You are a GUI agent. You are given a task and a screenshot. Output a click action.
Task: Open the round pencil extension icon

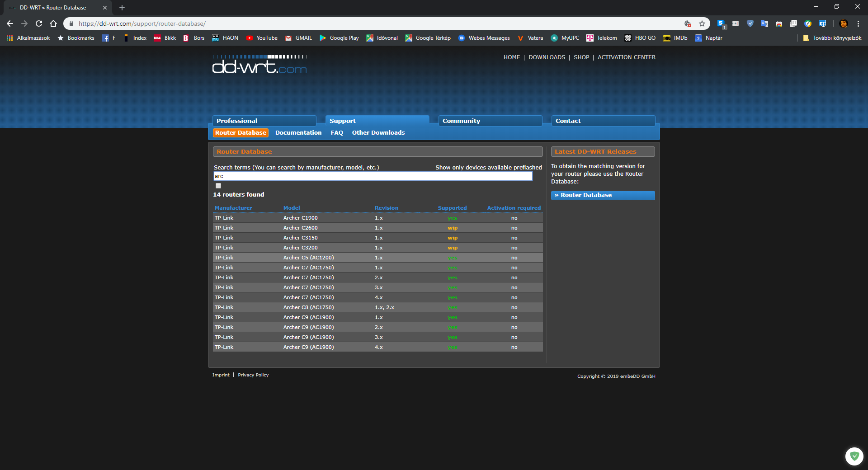[808, 23]
